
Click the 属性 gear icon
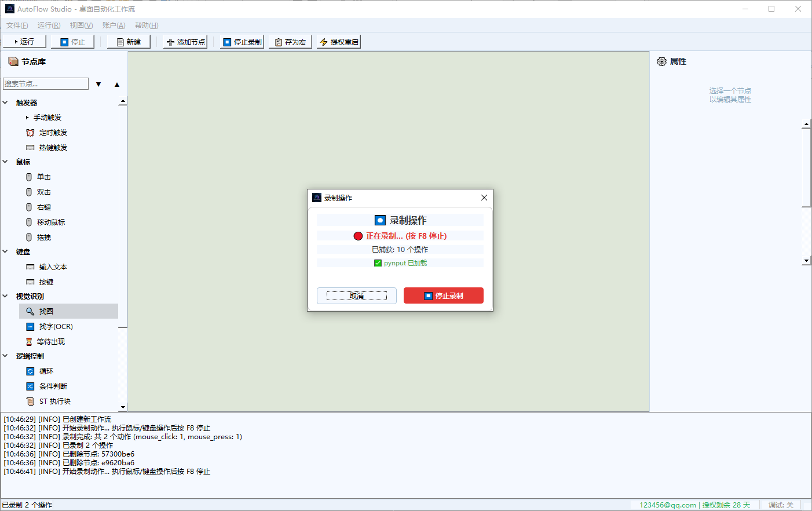tap(662, 61)
